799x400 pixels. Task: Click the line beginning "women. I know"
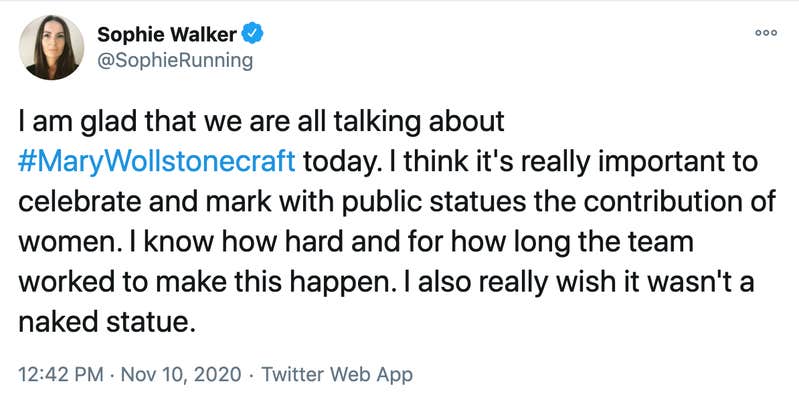pos(356,242)
